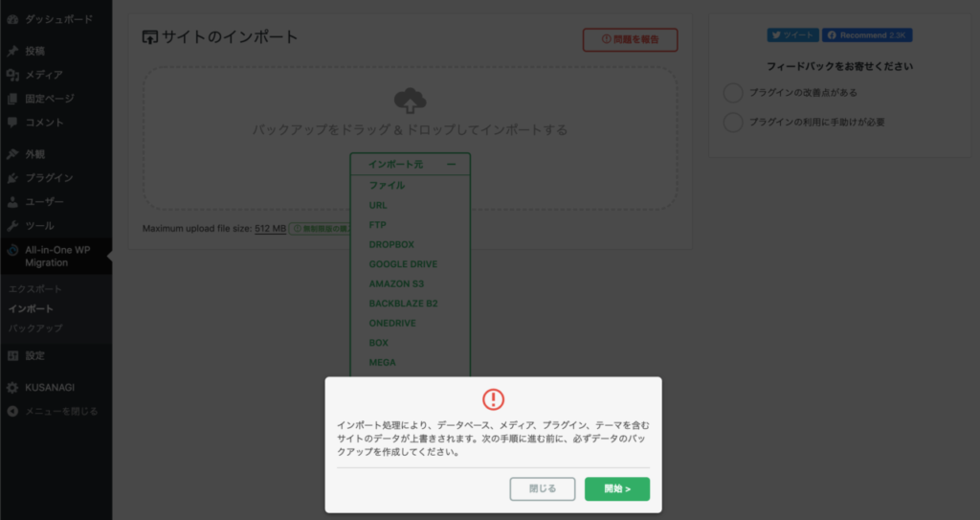Click the Facebook Recommend button

pyautogui.click(x=867, y=35)
